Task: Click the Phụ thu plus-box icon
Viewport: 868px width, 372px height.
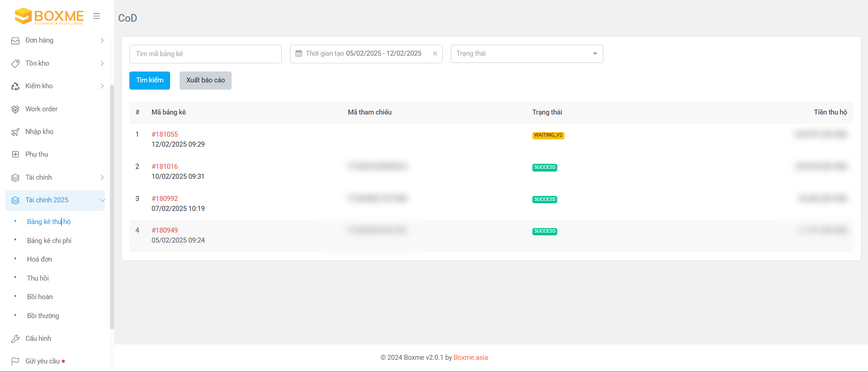Action: (15, 154)
